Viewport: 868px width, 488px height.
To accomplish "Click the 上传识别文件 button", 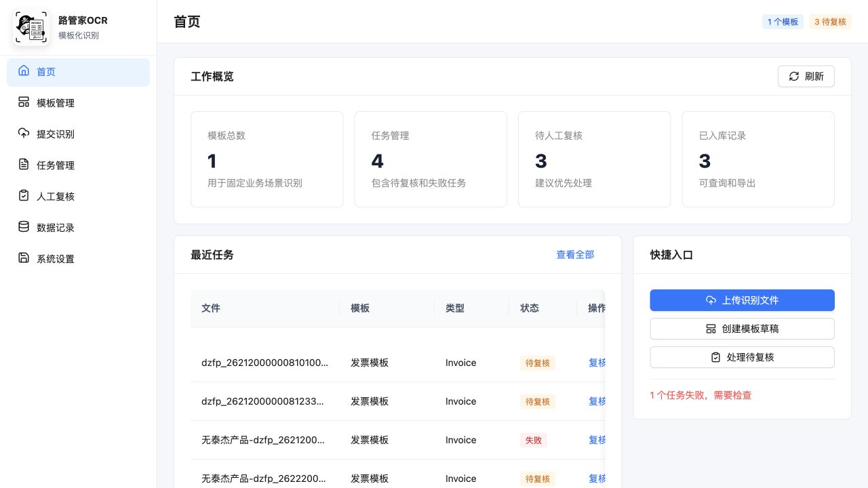I will 743,300.
